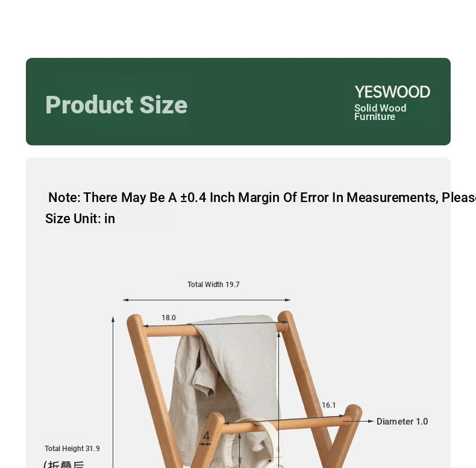
Task: Click the Total Width 19.7 label
Action: pos(213,285)
